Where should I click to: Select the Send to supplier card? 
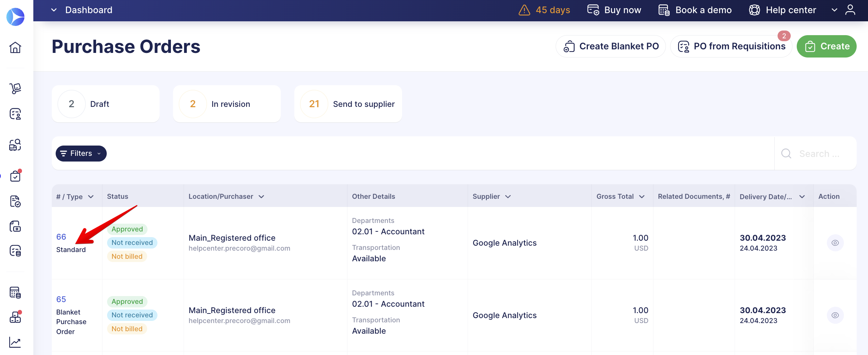pyautogui.click(x=348, y=104)
